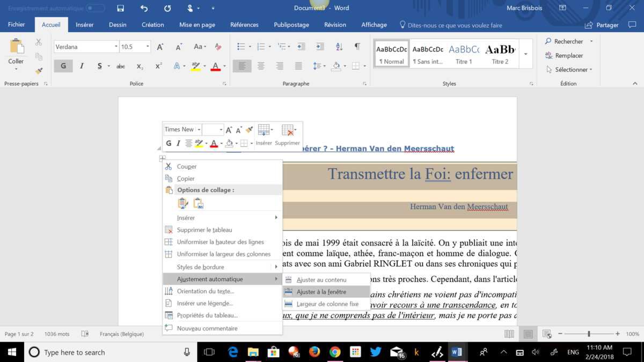Click the scissors cut icon in the ribbon
Viewport: 644px width, 362px height.
39,42
